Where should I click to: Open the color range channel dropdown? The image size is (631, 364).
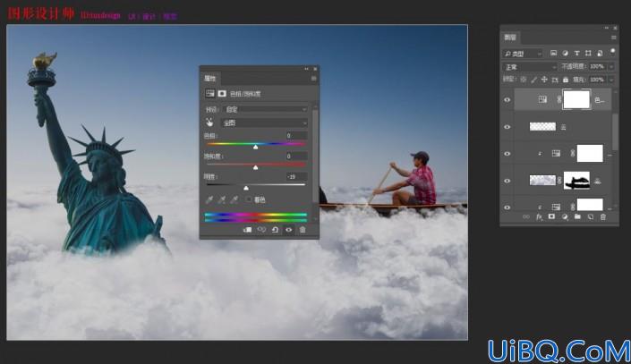(x=265, y=123)
